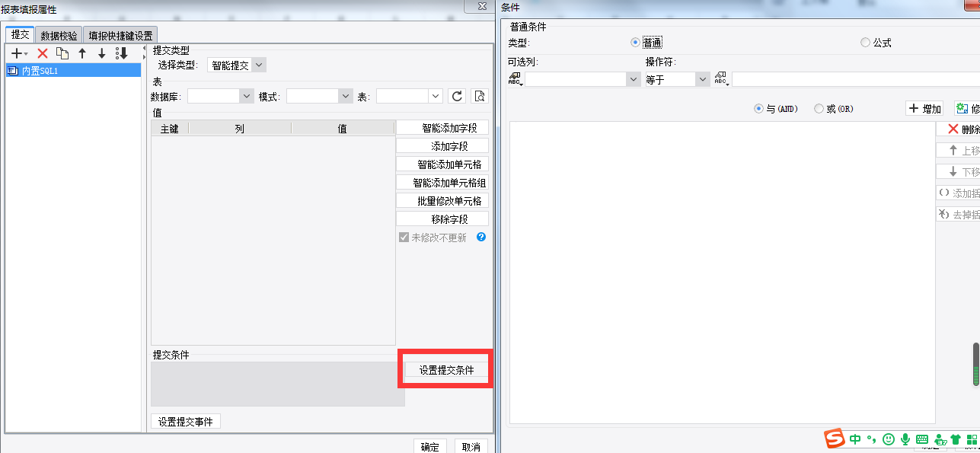This screenshot has height=453, width=980.
Task: Click the 批量修改单元格 button
Action: tap(442, 201)
